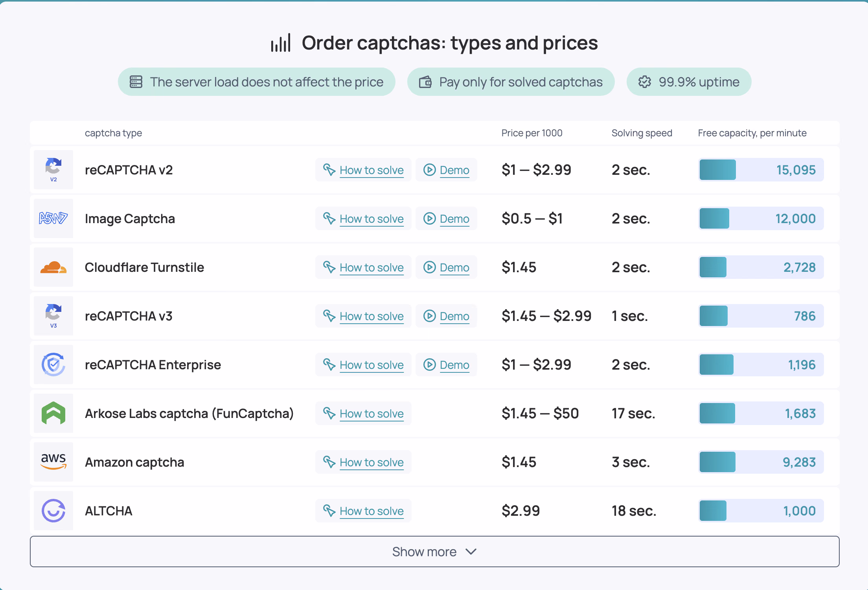Open the reCAPTCHA Enterprise Demo play icon
Screen dimensions: 868x590
429,365
